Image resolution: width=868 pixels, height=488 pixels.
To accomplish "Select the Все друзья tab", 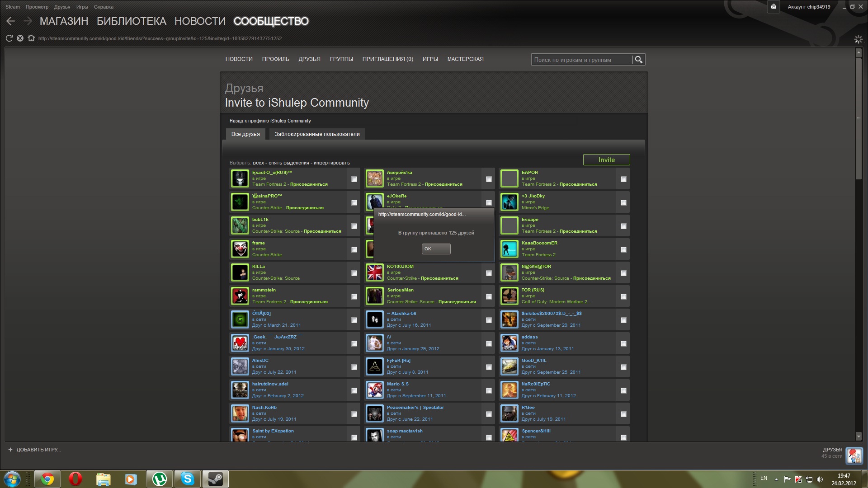I will pos(245,134).
